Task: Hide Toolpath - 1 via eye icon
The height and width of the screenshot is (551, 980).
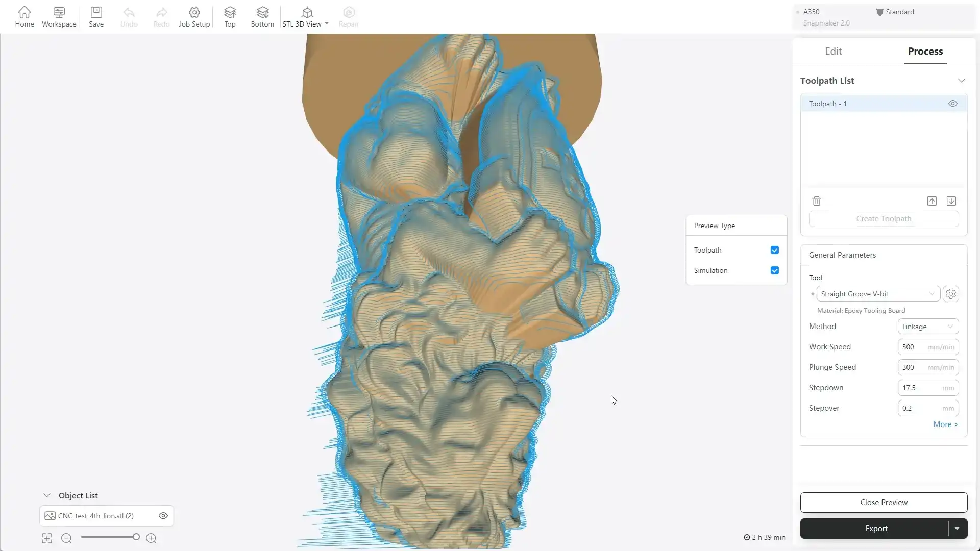Action: pos(952,104)
